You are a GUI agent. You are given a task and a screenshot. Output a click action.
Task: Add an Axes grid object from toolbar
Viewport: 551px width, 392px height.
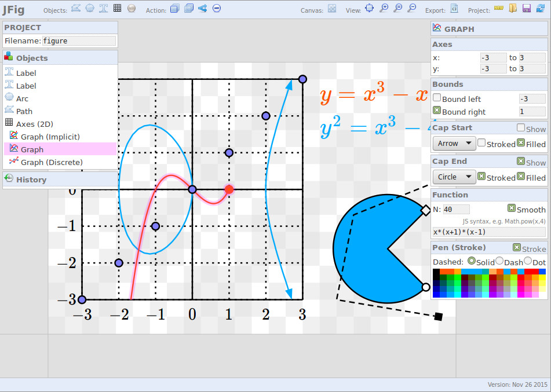(x=117, y=8)
